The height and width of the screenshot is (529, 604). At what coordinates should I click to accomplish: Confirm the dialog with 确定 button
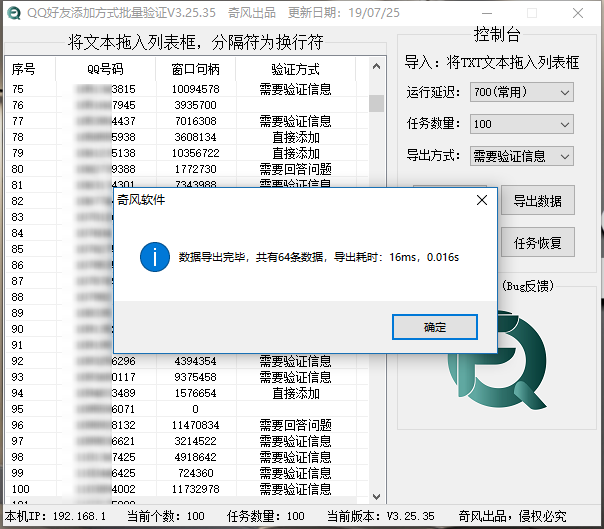(435, 327)
